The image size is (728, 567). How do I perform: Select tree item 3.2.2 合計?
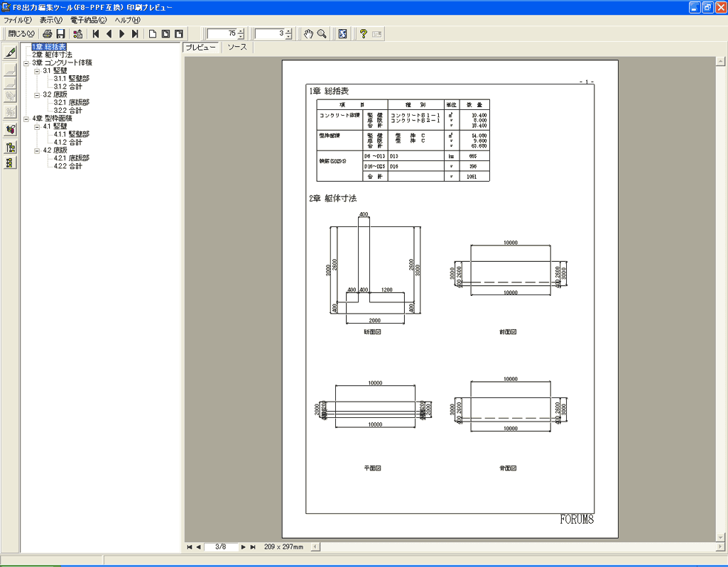coord(67,111)
